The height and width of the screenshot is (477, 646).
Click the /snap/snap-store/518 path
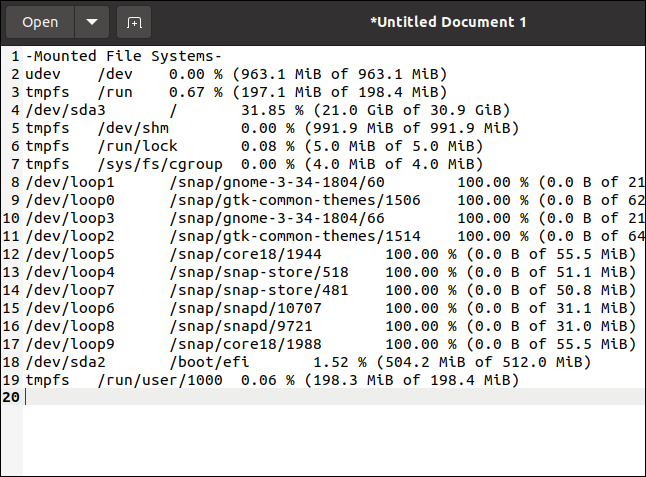tap(259, 272)
